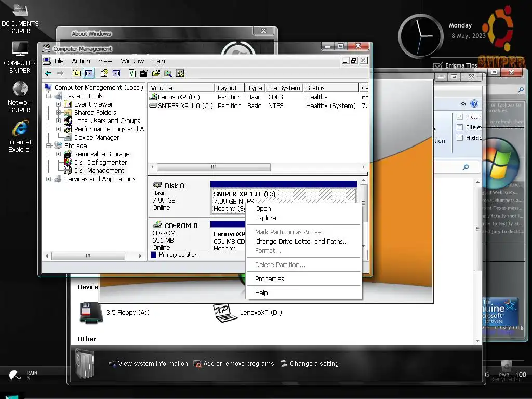
Task: Open the COMPUTER SNIPER desktop icon
Action: click(x=20, y=49)
